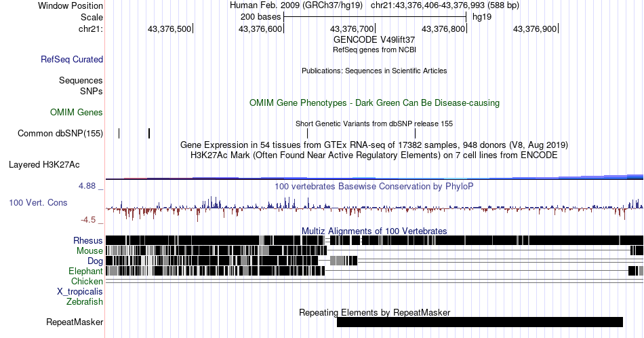Click the 43,376,600 ruler position

260,29
